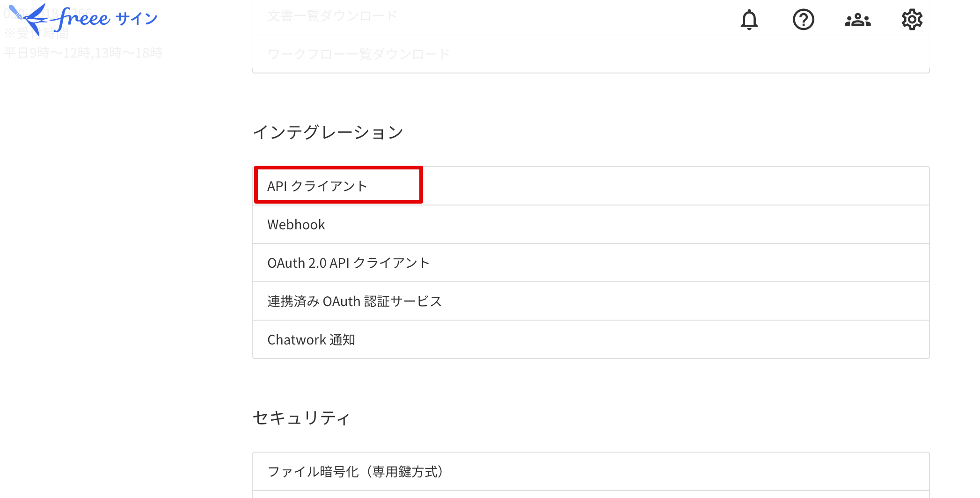Click the help question mark icon

(x=803, y=20)
